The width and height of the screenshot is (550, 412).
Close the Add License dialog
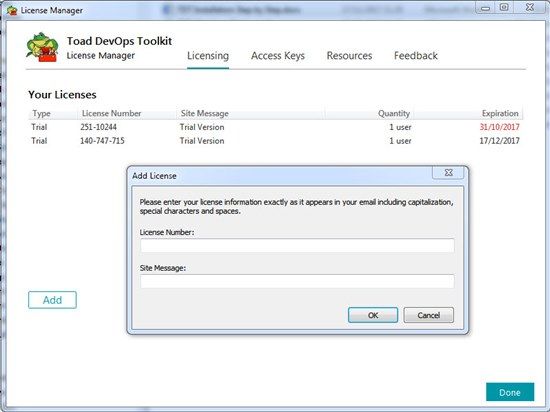pyautogui.click(x=448, y=173)
